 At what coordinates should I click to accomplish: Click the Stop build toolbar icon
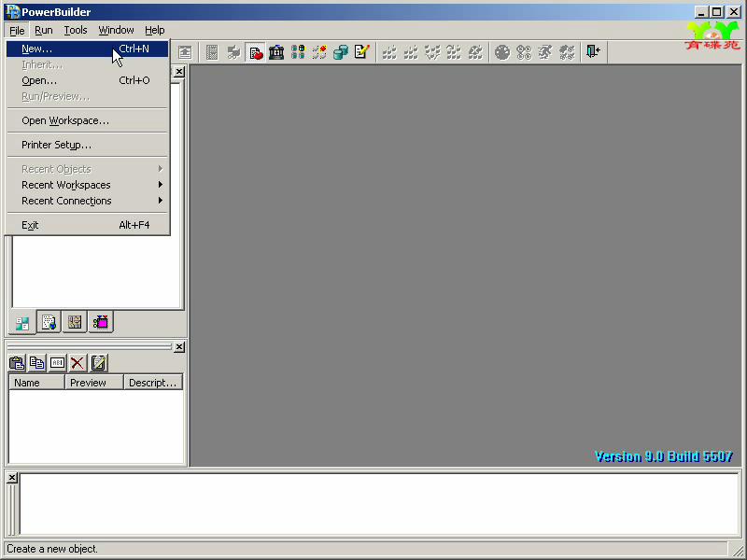[475, 52]
